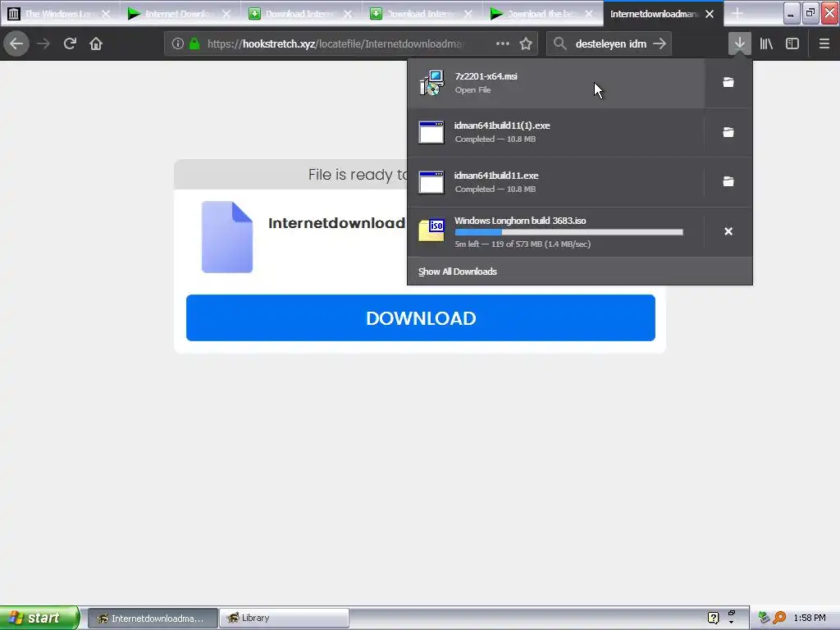Open folder containing idman641build11(1).exe
The height and width of the screenshot is (630, 840).
[728, 132]
